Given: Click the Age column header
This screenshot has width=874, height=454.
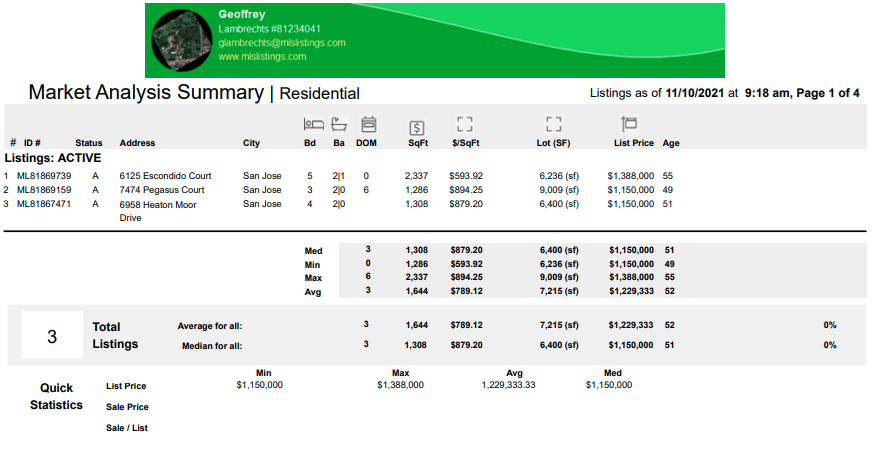Looking at the screenshot, I should (671, 143).
